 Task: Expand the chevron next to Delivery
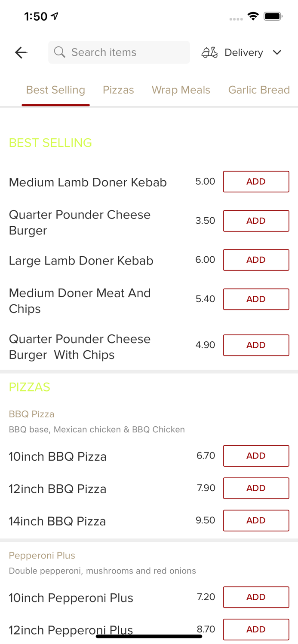(277, 52)
